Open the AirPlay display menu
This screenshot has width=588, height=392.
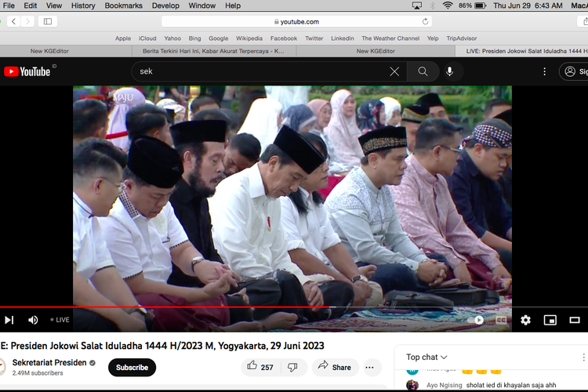416,5
